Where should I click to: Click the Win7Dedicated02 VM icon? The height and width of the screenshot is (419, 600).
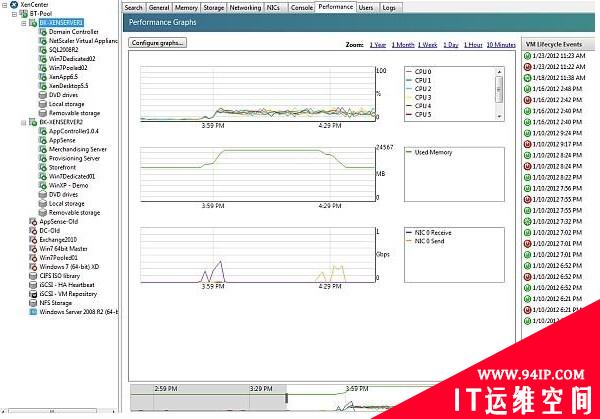click(43, 59)
